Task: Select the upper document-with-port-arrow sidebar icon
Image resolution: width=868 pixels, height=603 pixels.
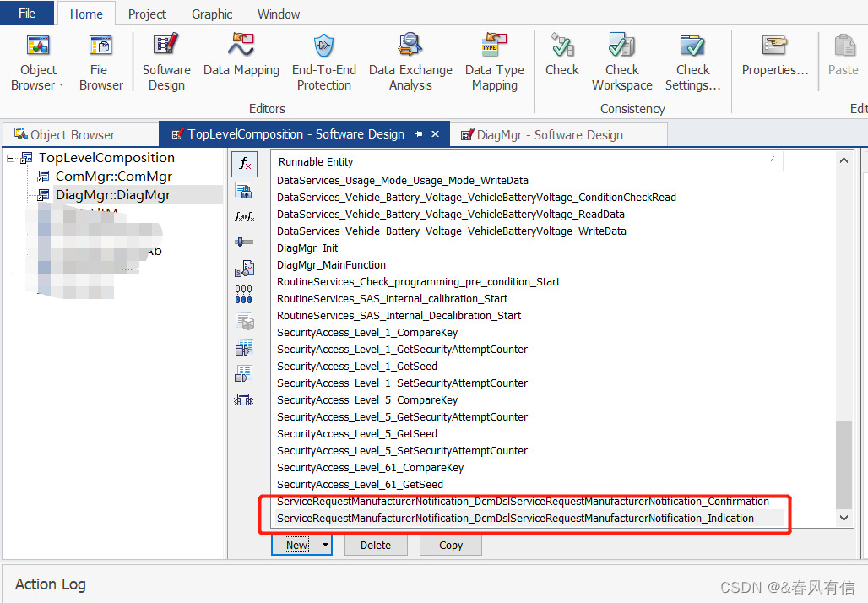Action: coord(244,347)
